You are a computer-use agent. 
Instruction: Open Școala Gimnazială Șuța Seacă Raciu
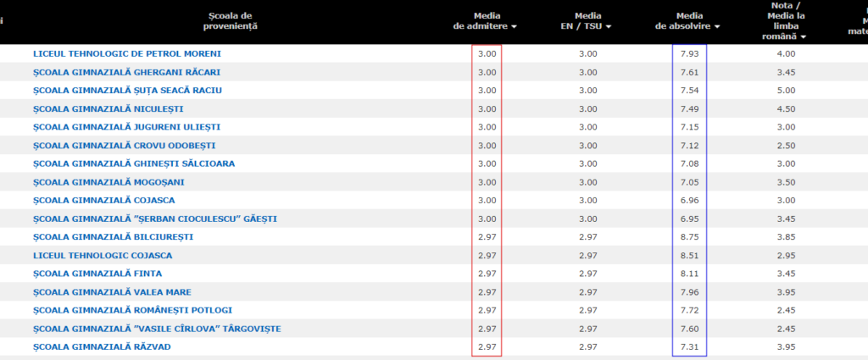tap(115, 90)
